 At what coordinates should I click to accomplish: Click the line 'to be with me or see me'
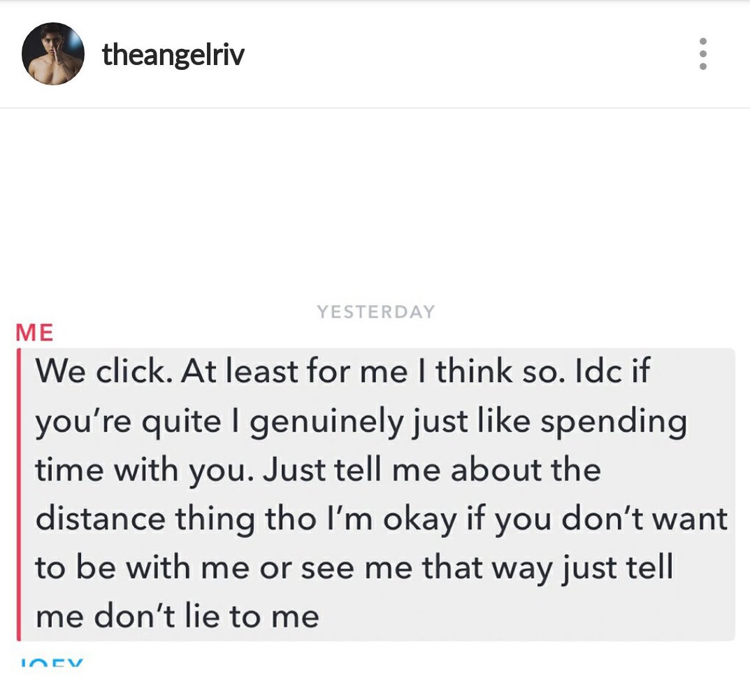tap(224, 568)
